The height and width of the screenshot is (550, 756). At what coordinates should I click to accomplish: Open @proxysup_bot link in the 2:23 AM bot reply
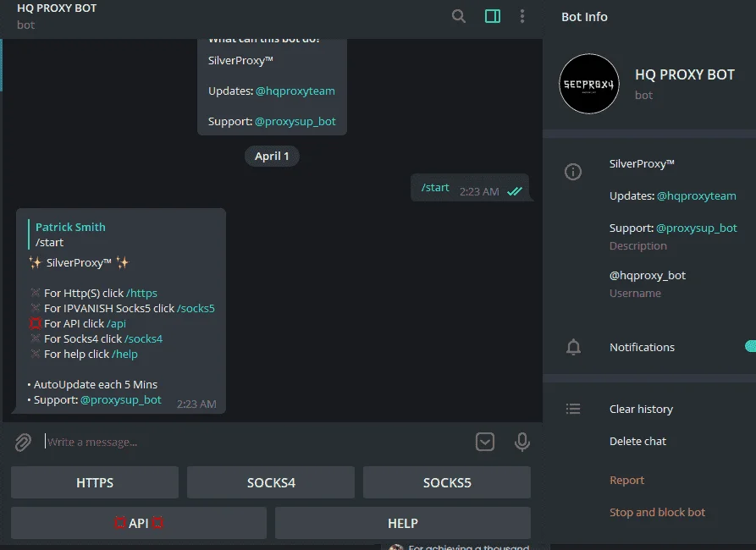tap(120, 400)
